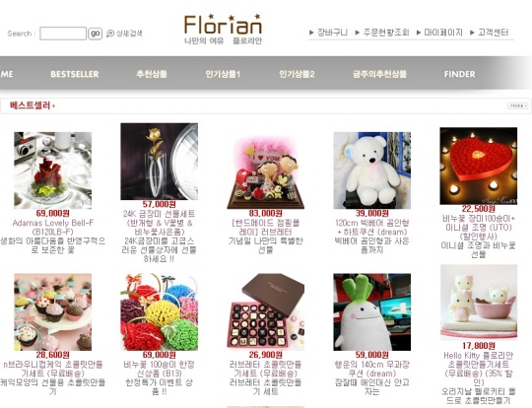532x408 pixels.
Task: Click the go search button
Action: 95,34
